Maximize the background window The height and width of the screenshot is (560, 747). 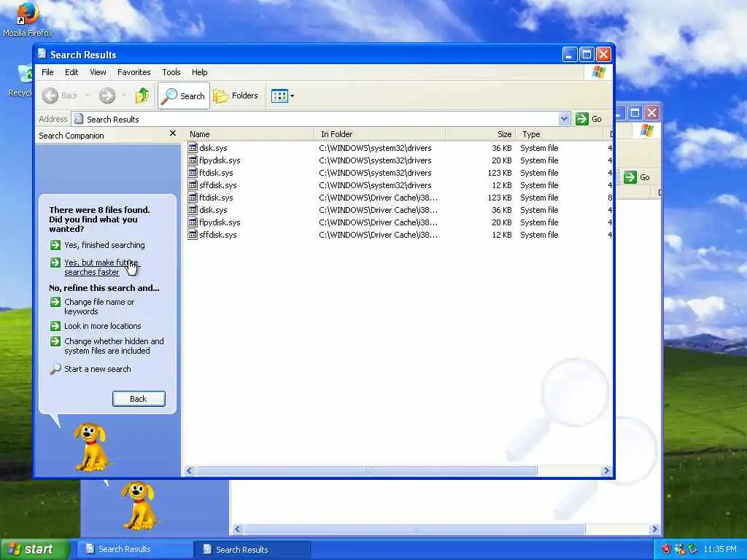pyautogui.click(x=635, y=113)
